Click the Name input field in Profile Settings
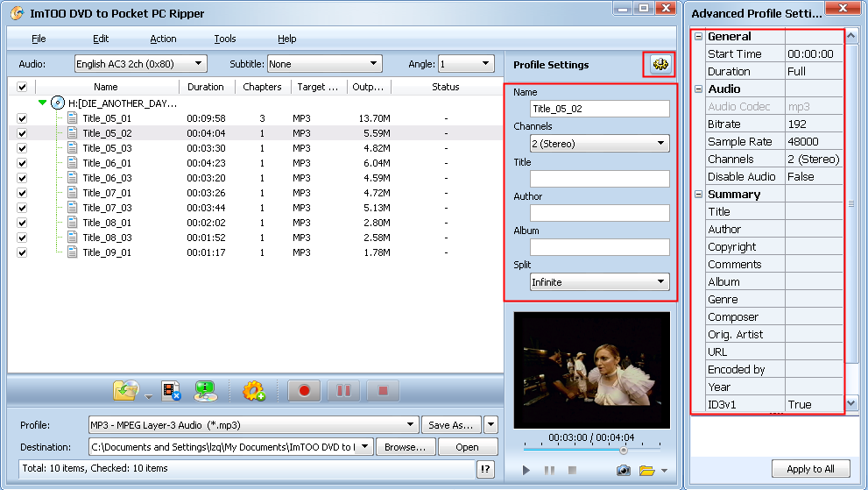This screenshot has width=868, height=490. (599, 109)
